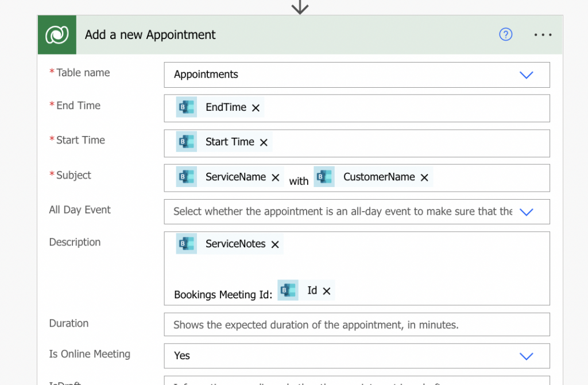
Task: Click the Bookings icon on Start Time token
Action: point(187,142)
